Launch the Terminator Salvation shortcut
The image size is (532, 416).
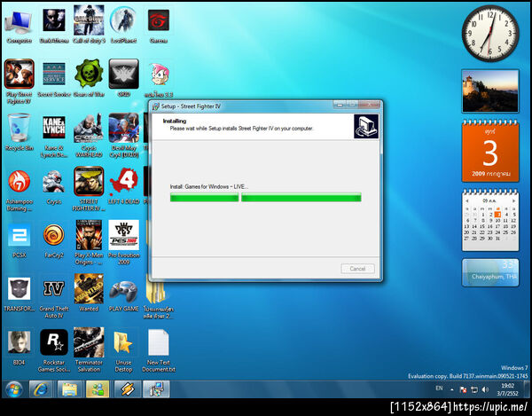click(89, 349)
